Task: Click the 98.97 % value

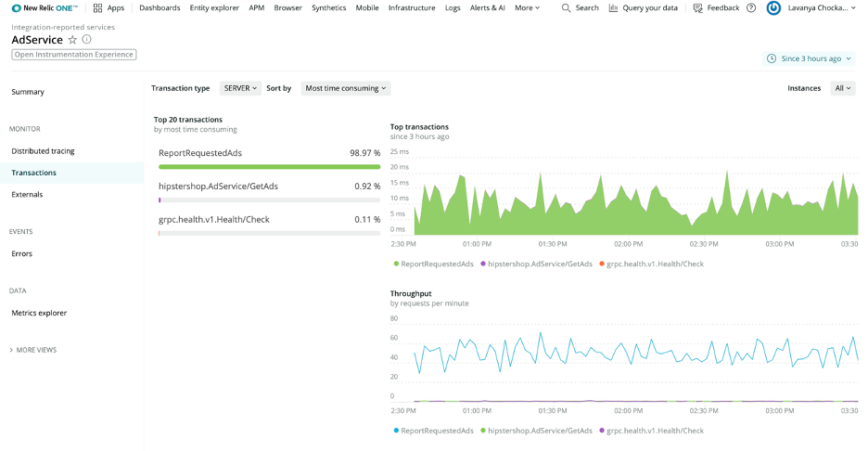Action: [x=364, y=153]
